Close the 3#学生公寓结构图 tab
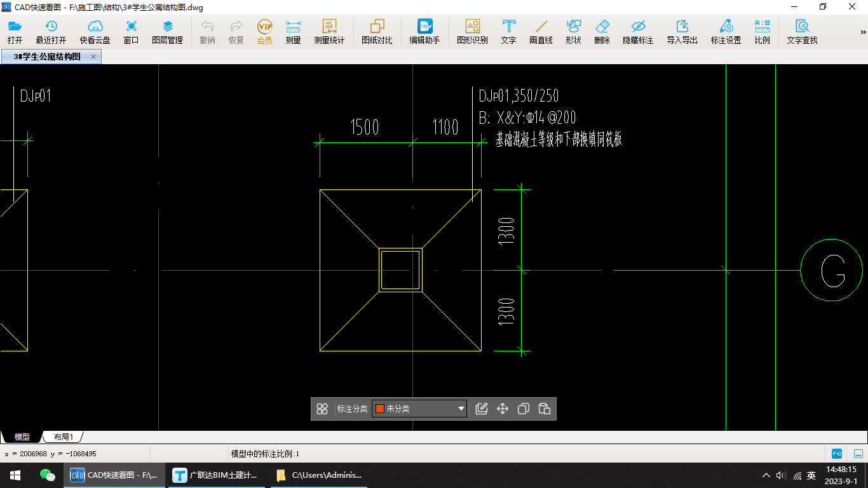Screen dimensions: 868x488 [x=93, y=57]
